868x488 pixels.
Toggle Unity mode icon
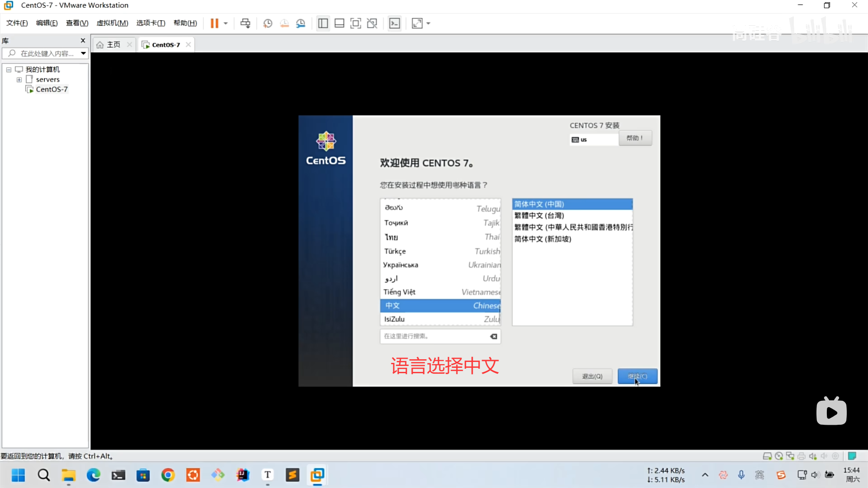[x=372, y=23]
